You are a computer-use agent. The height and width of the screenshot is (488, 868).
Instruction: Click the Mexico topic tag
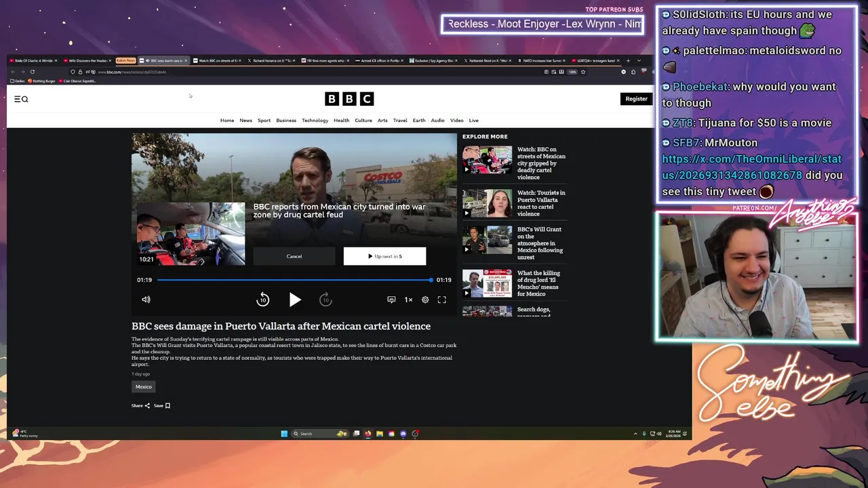143,387
